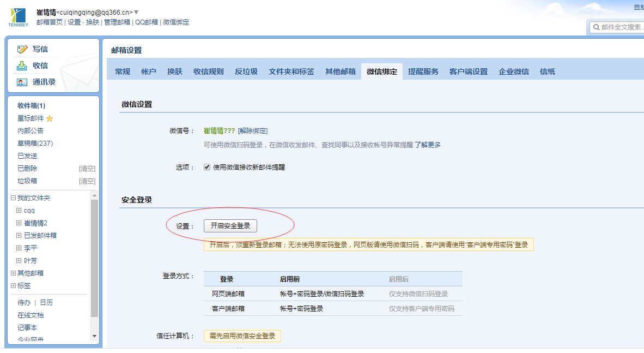Click the star icon beside 星标邮件

point(51,118)
